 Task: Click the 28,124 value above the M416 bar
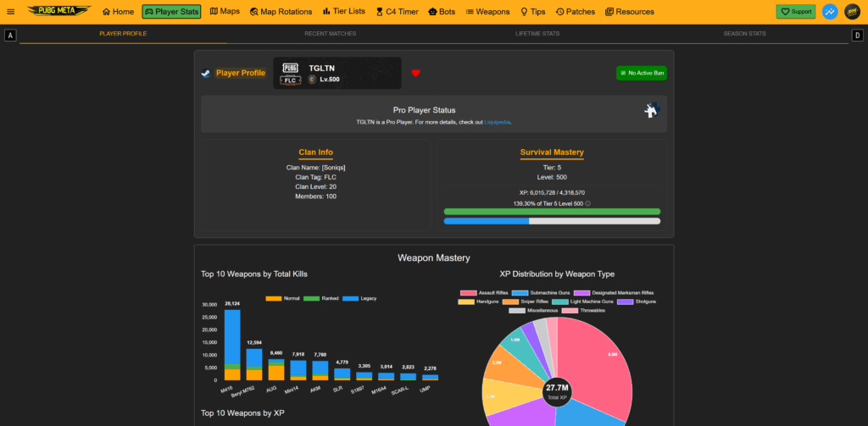click(x=232, y=304)
